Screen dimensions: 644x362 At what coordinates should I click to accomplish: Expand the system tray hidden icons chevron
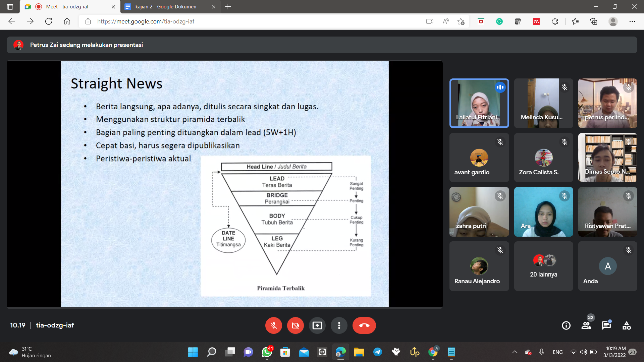coord(515,352)
